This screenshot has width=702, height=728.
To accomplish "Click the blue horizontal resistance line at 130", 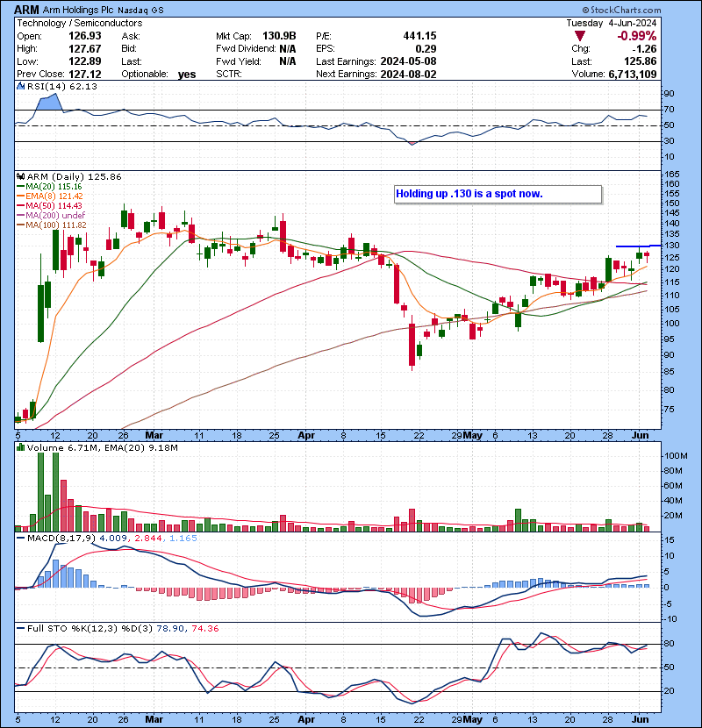I will pyautogui.click(x=638, y=246).
